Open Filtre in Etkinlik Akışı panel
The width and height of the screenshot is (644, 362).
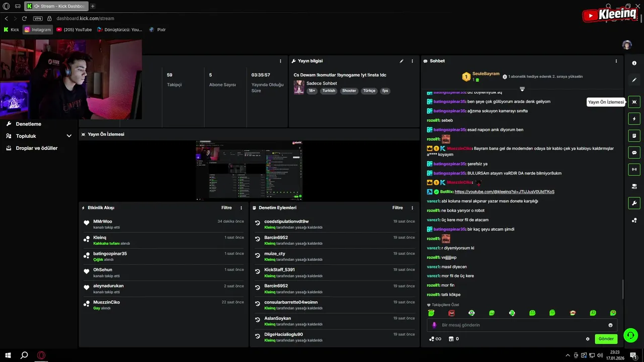(x=226, y=208)
